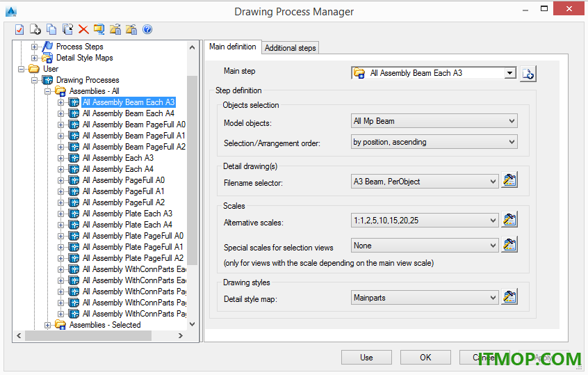Viewport: 588px width, 375px height.
Task: Expand the Process Steps tree node
Action: (x=34, y=47)
